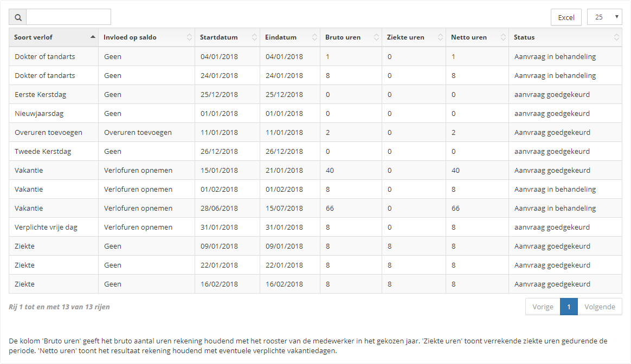The width and height of the screenshot is (631, 364).
Task: Open the rows-per-page dropdown showing 25
Action: pos(604,17)
